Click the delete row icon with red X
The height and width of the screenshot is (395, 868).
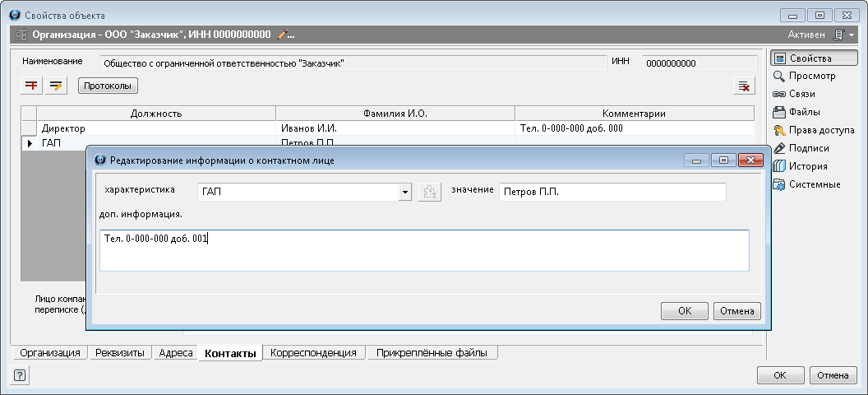pyautogui.click(x=743, y=86)
